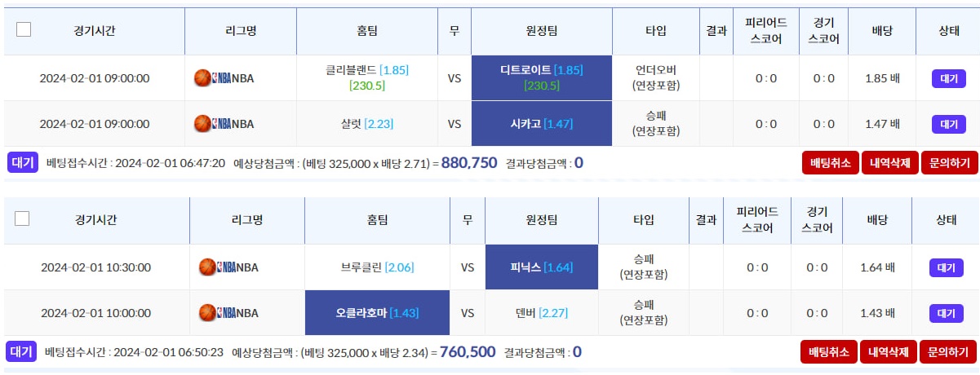The width and height of the screenshot is (980, 375).
Task: Click 클리블랜드 [1.85] home team odds
Action: (x=366, y=70)
